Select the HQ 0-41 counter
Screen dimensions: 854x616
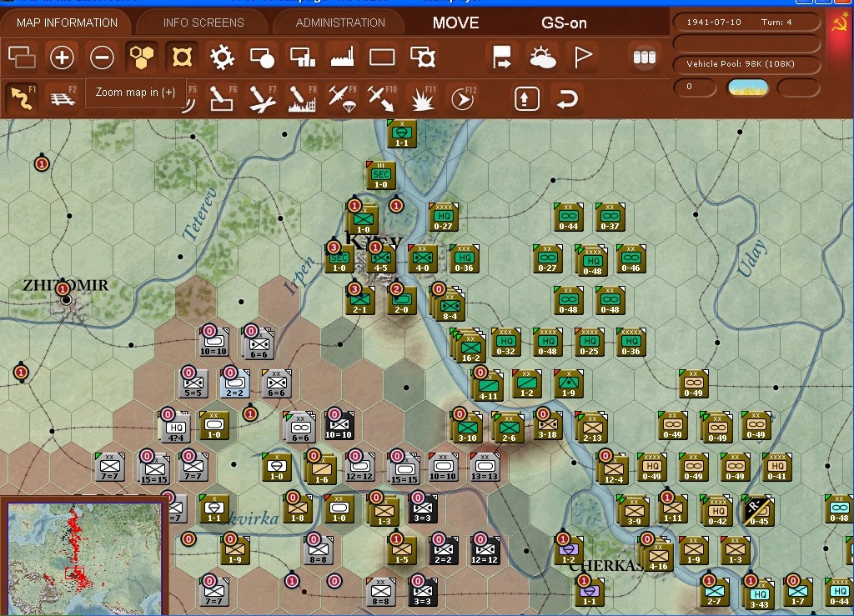pyautogui.click(x=776, y=467)
